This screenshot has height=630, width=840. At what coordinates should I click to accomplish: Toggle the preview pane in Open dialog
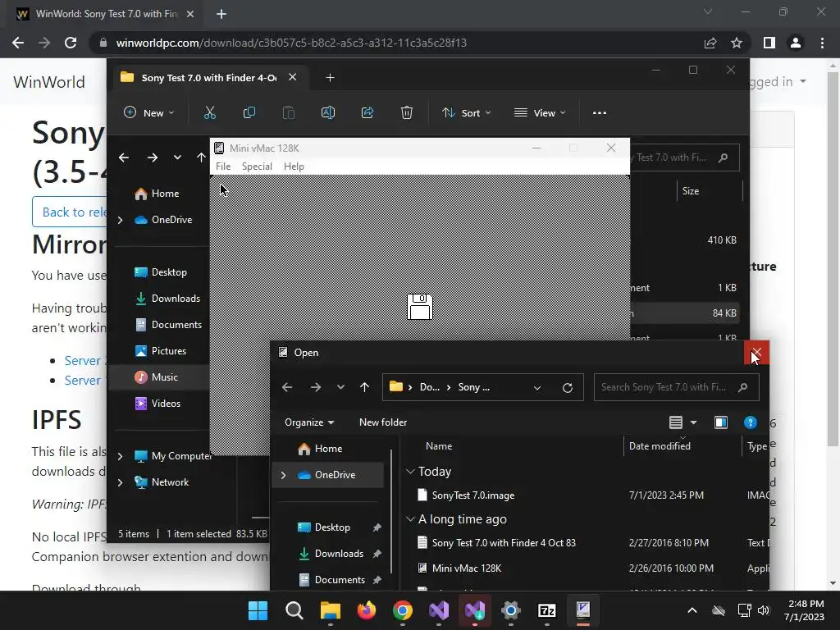click(721, 422)
